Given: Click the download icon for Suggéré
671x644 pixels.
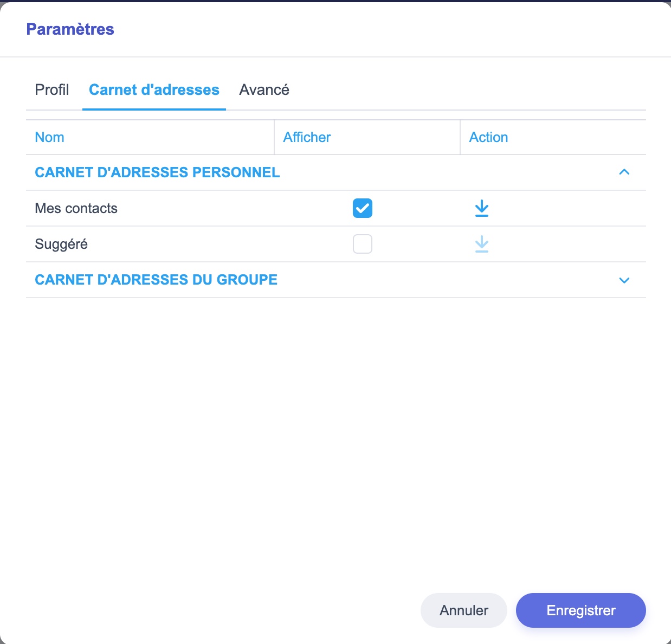Looking at the screenshot, I should (x=481, y=244).
